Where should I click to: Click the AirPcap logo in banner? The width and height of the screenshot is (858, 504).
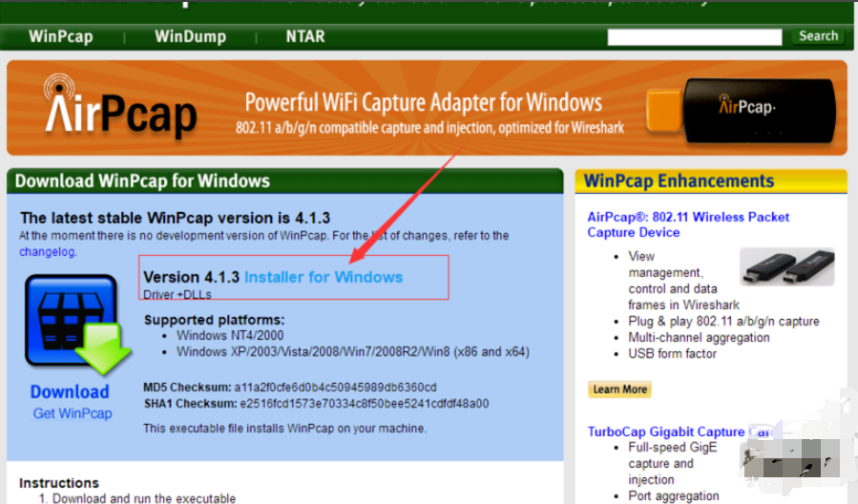[120, 107]
